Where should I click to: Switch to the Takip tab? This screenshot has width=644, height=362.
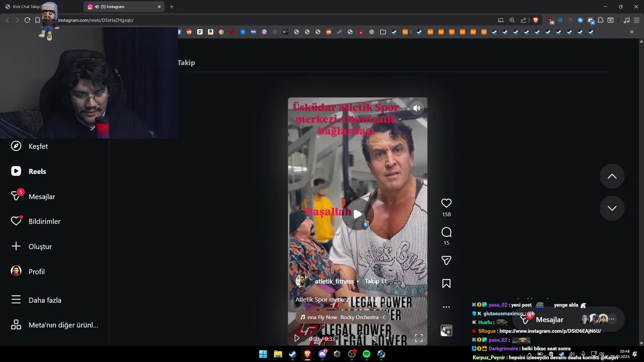click(186, 62)
